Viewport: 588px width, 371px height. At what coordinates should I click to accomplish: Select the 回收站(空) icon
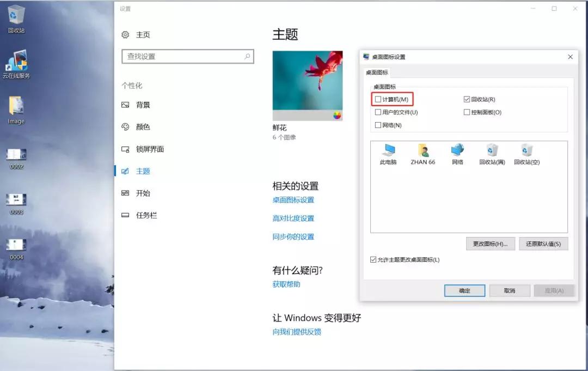527,154
